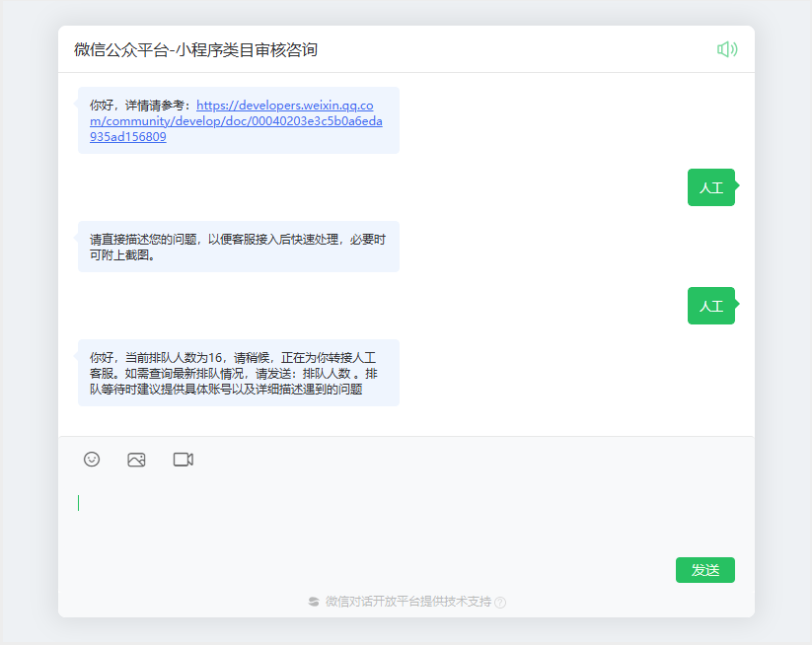
Task: Click the first 人工 sent message bubble
Action: click(711, 187)
